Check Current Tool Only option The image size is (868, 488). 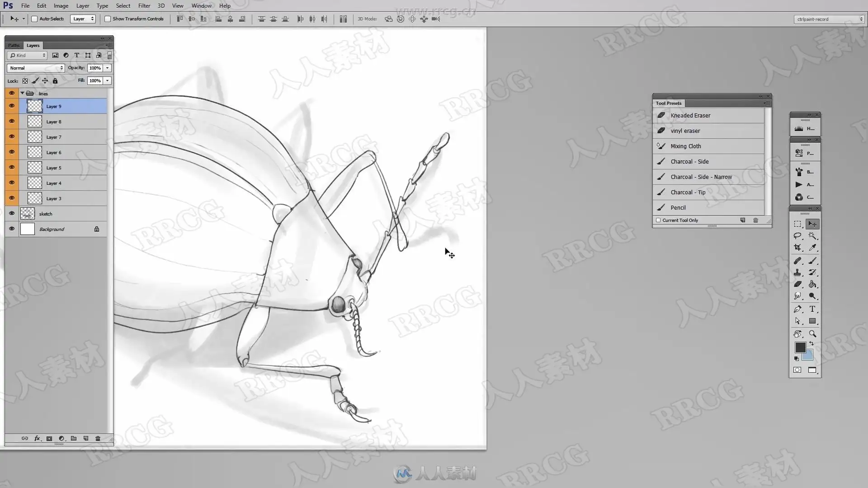click(x=658, y=220)
